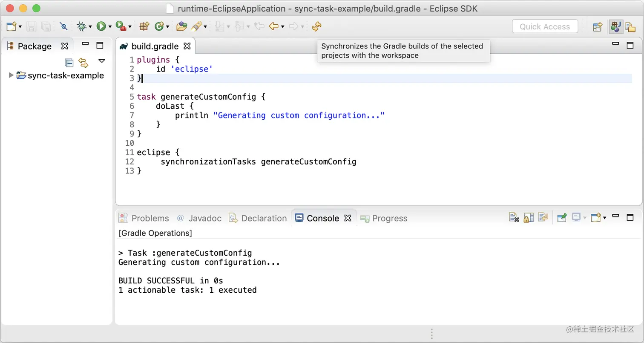Expand the sync-task-example project tree
The image size is (644, 343).
pos(11,75)
